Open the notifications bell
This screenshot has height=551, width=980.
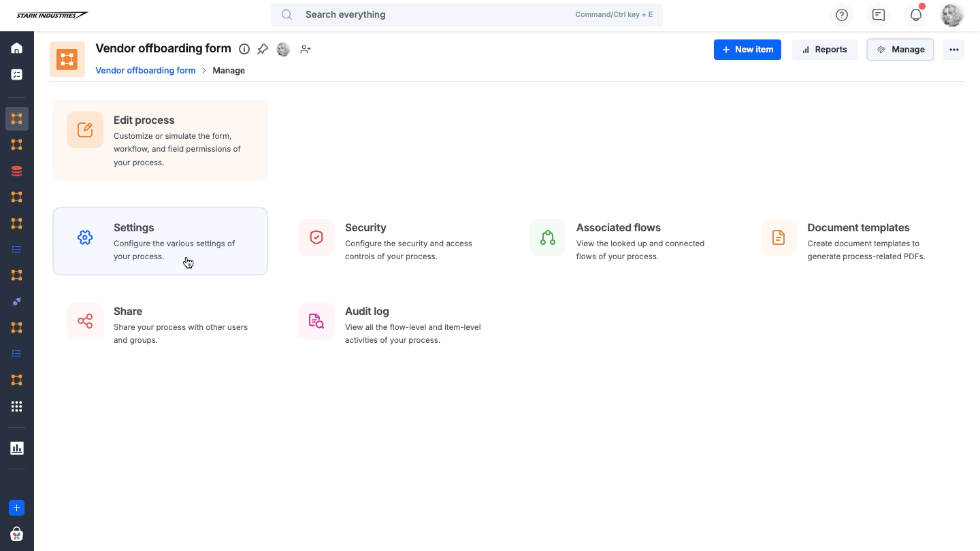tap(915, 15)
